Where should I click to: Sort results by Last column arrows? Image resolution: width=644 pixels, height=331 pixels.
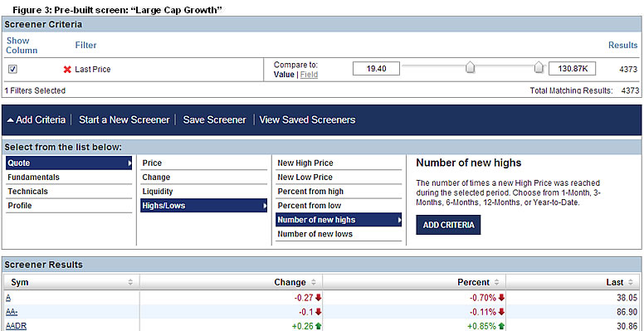click(631, 282)
